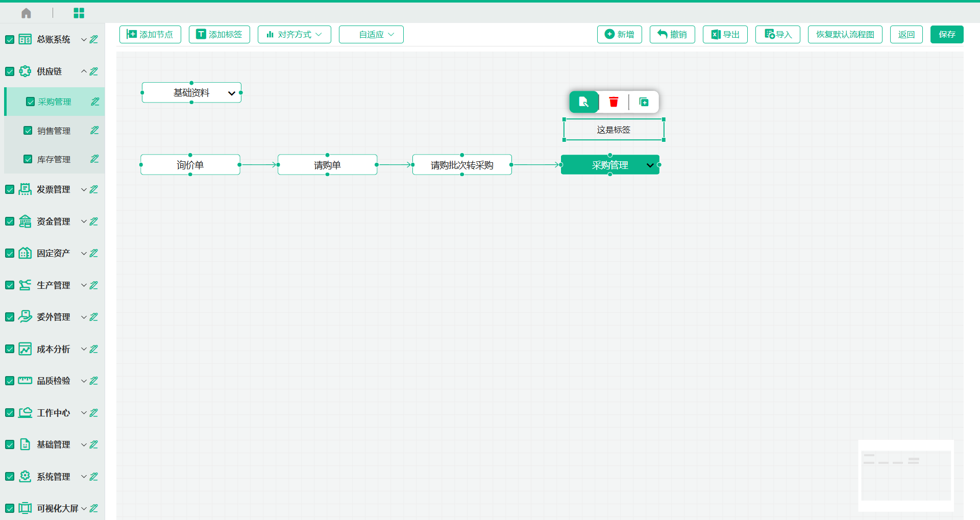Click edit pencil for 生产管理
The image size is (980, 520).
pos(94,285)
